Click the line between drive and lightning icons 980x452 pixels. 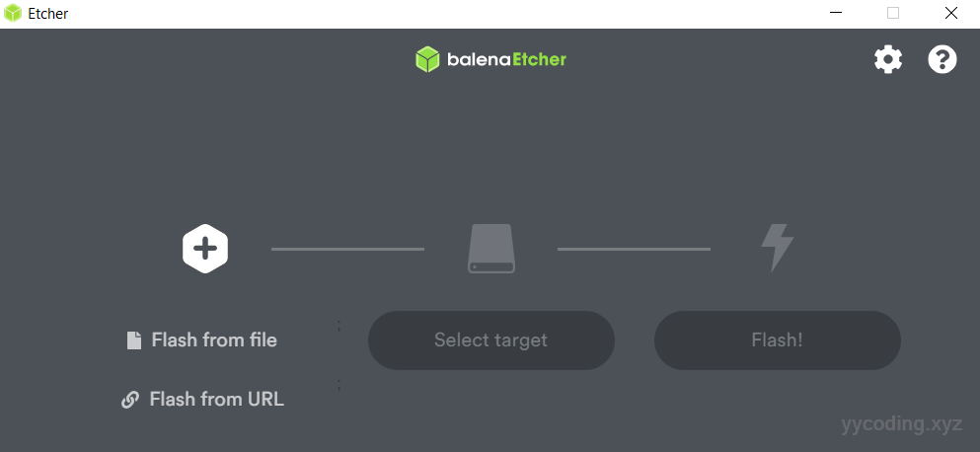coord(634,249)
